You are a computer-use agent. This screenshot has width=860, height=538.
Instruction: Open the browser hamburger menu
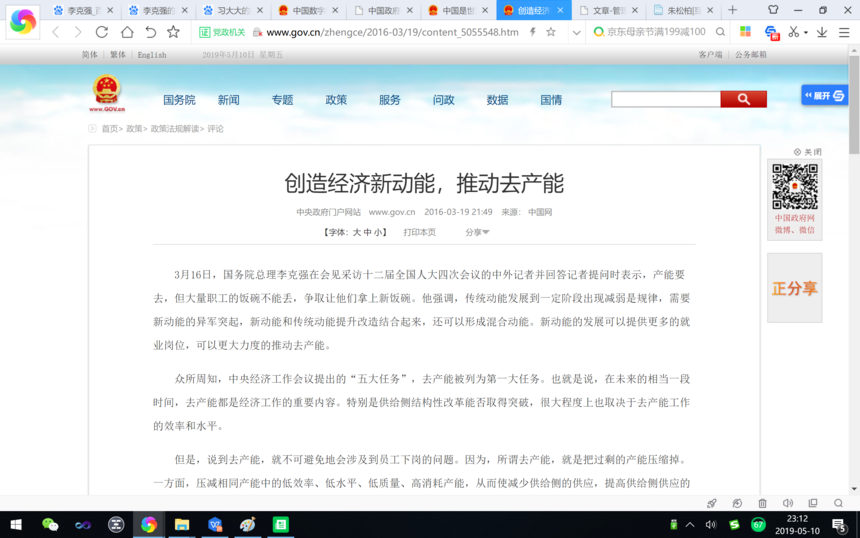pyautogui.click(x=844, y=32)
